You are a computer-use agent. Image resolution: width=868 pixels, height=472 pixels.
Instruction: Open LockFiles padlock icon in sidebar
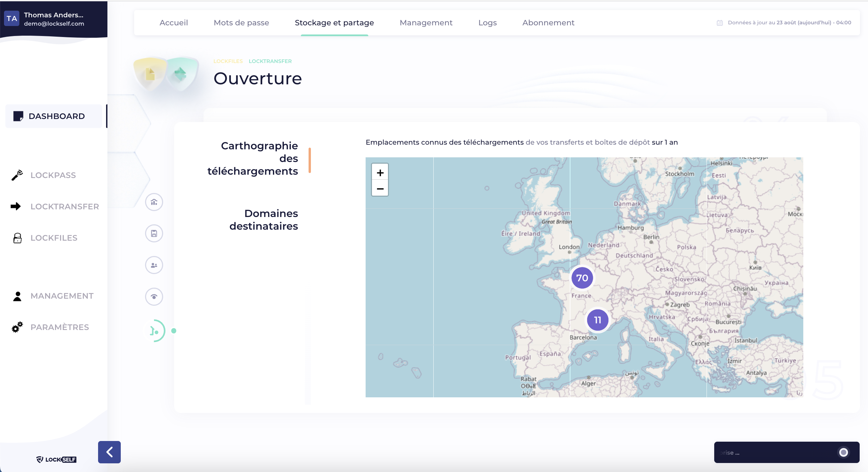pos(17,238)
